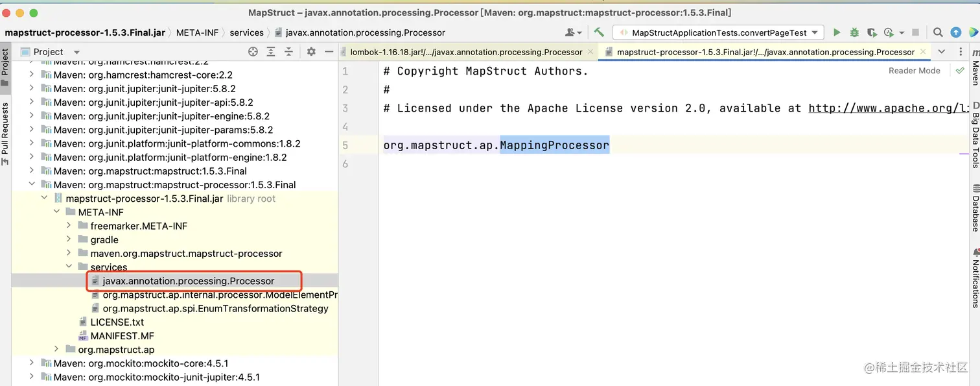Open MANIFEST.MF in the tree
The image size is (980, 386).
tap(122, 335)
